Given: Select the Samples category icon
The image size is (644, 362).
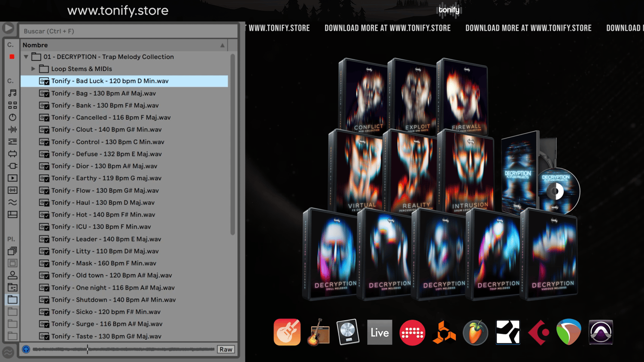Looking at the screenshot, I should (x=12, y=190).
